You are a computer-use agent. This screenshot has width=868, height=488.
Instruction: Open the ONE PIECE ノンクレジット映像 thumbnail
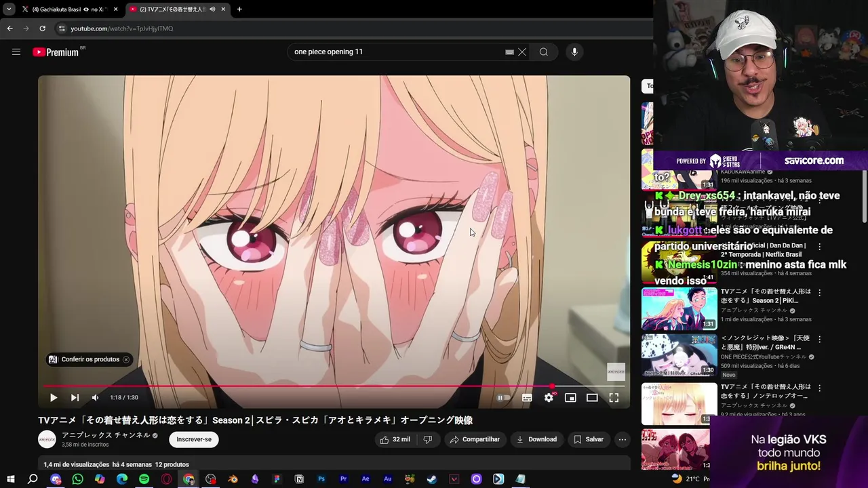coord(679,356)
